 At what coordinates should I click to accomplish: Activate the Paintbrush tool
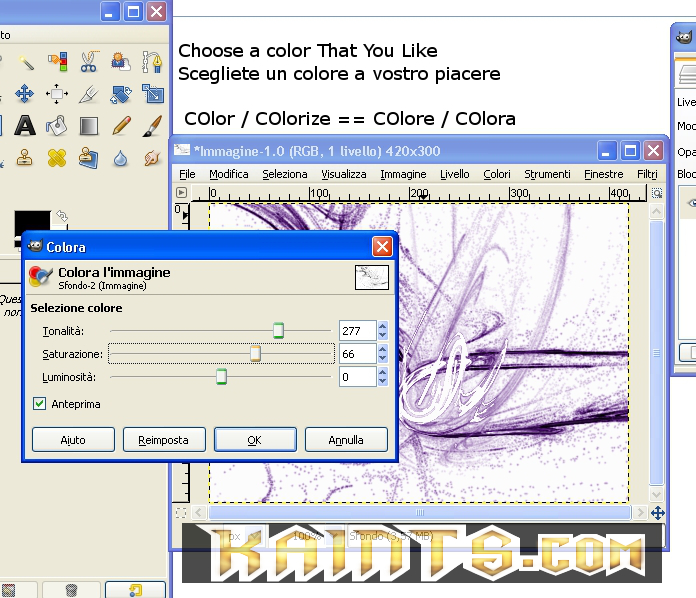pyautogui.click(x=152, y=126)
